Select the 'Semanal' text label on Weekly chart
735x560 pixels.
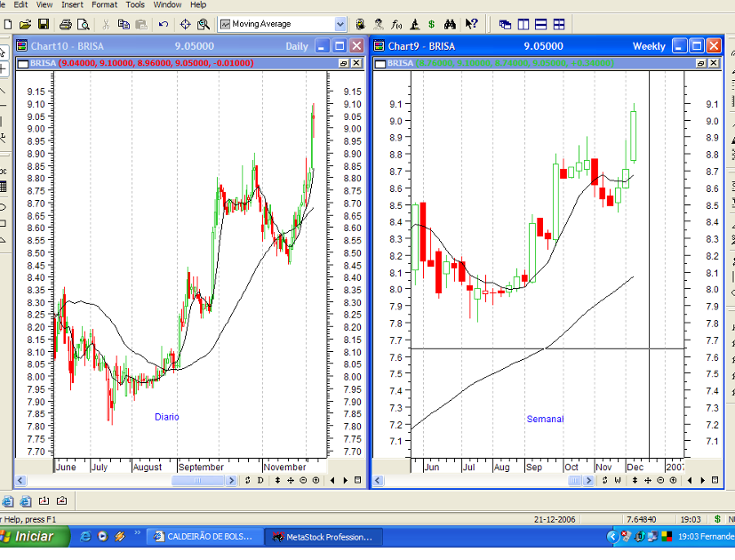coord(545,419)
